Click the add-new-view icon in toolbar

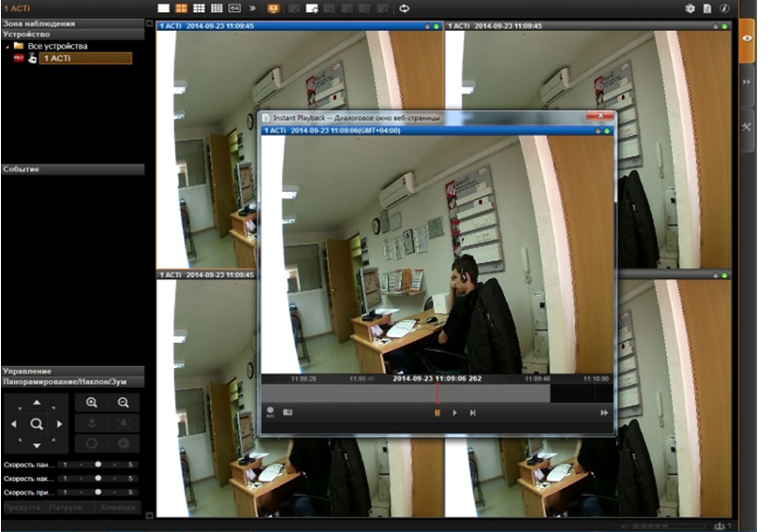click(312, 8)
